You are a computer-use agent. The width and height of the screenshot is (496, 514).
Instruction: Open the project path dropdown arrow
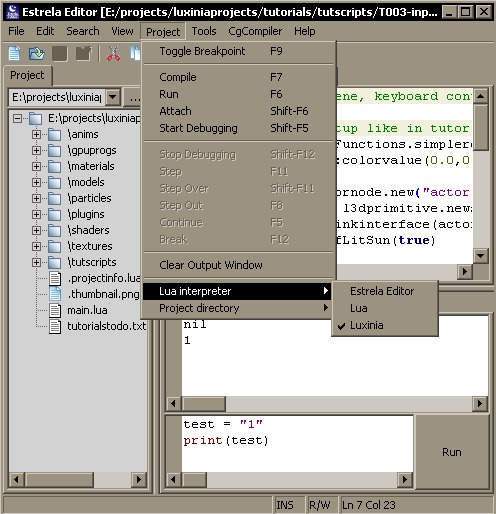click(x=113, y=97)
